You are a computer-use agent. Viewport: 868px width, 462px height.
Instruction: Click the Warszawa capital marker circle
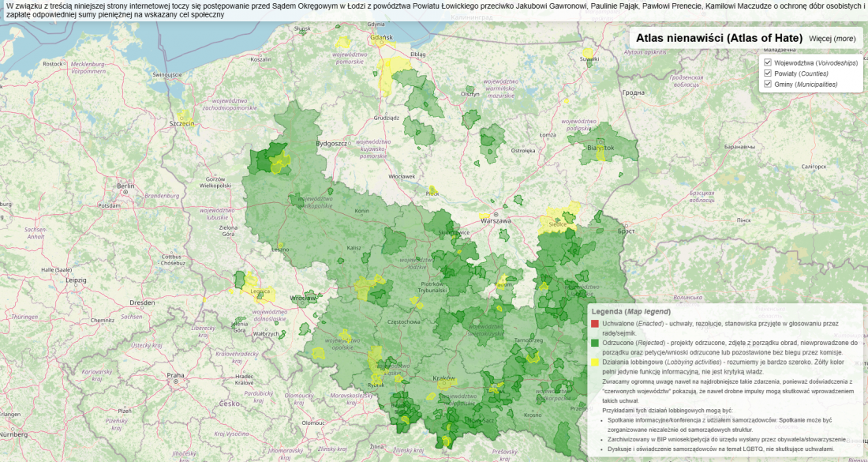click(x=496, y=214)
